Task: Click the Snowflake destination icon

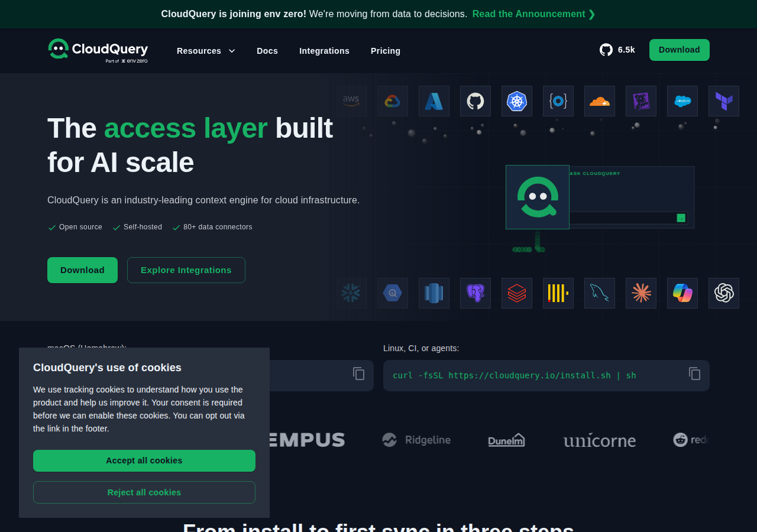Action: click(x=351, y=293)
